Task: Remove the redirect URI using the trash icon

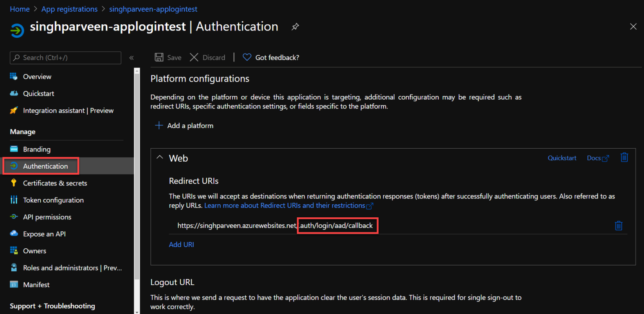Action: (619, 226)
